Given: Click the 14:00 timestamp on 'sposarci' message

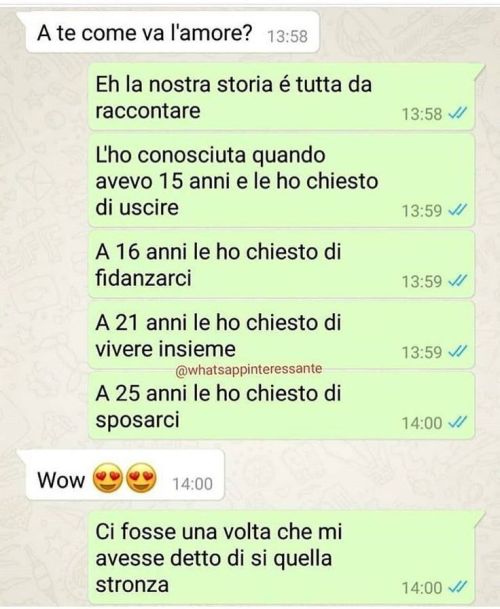Looking at the screenshot, I should pyautogui.click(x=422, y=423).
